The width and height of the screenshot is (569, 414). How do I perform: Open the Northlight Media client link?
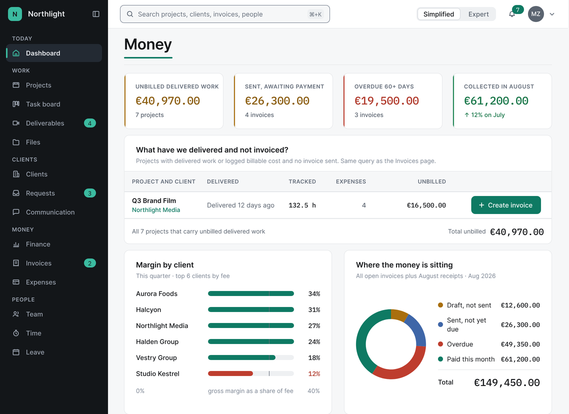156,210
